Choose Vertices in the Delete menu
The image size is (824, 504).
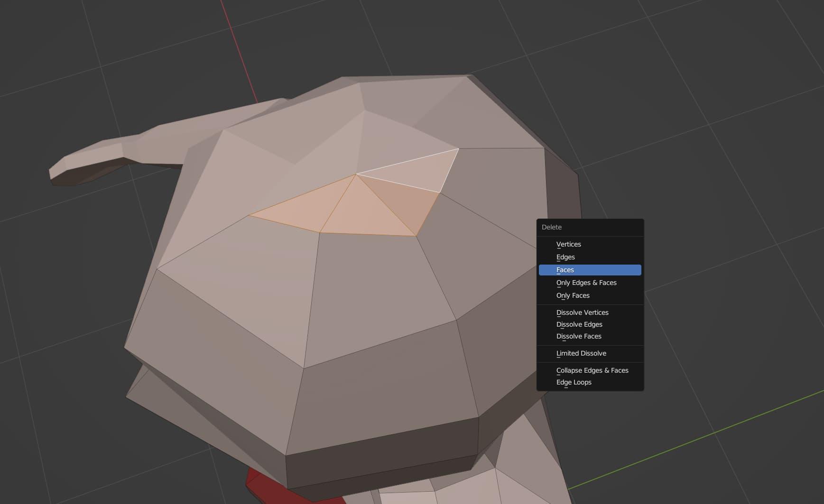[590, 244]
